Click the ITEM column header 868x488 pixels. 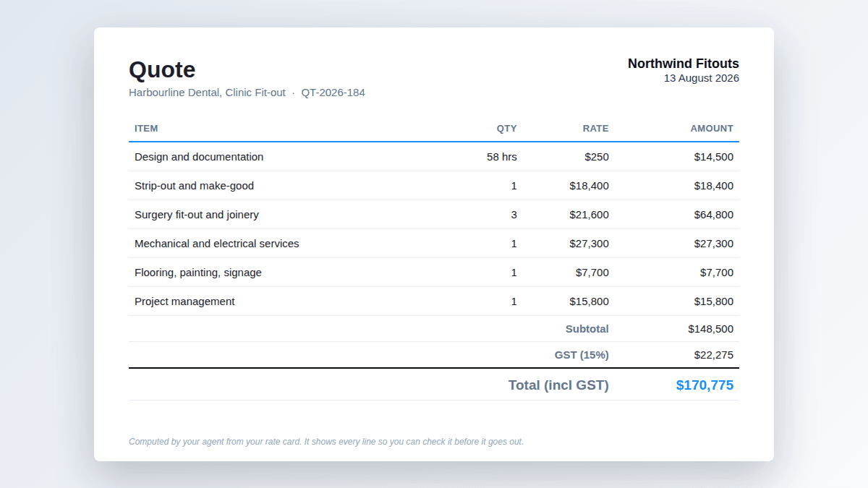tap(146, 129)
